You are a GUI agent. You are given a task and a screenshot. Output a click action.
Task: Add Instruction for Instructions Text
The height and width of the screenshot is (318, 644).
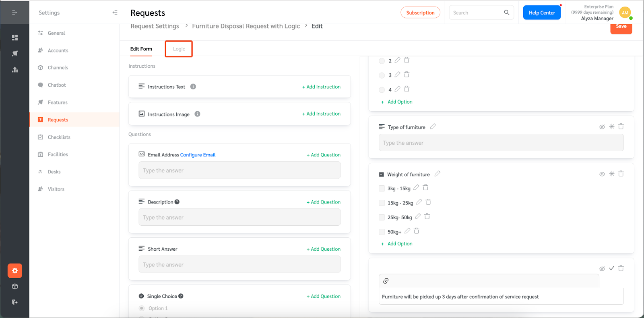(x=321, y=87)
